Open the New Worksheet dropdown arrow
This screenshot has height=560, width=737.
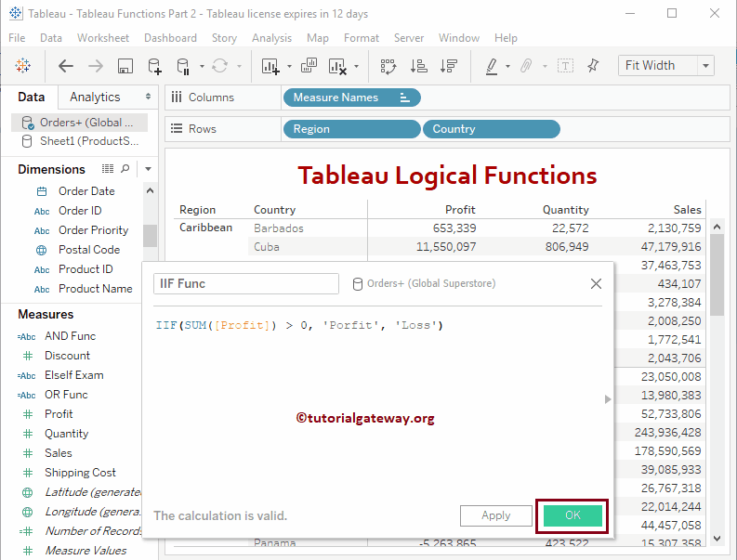289,66
